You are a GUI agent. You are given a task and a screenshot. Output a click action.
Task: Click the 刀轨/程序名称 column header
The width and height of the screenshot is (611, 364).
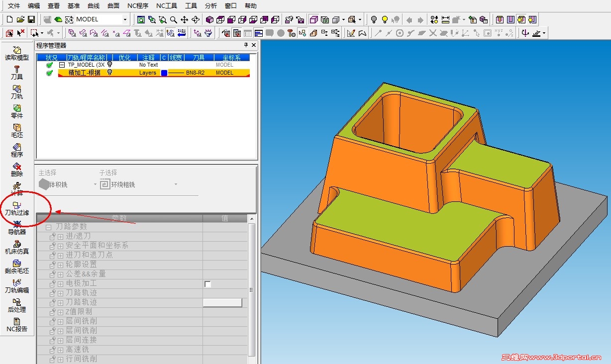pos(86,58)
